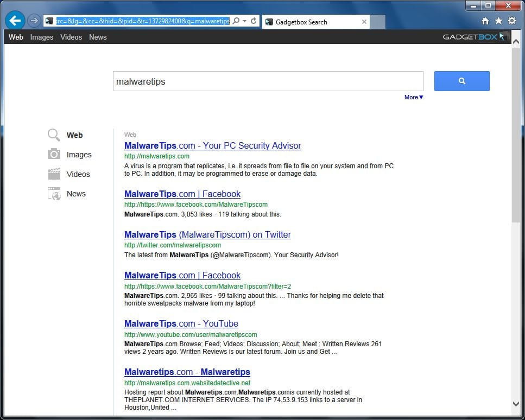Image resolution: width=525 pixels, height=420 pixels.
Task: Open the Facebook result with filter=2 URL
Action: [182, 276]
